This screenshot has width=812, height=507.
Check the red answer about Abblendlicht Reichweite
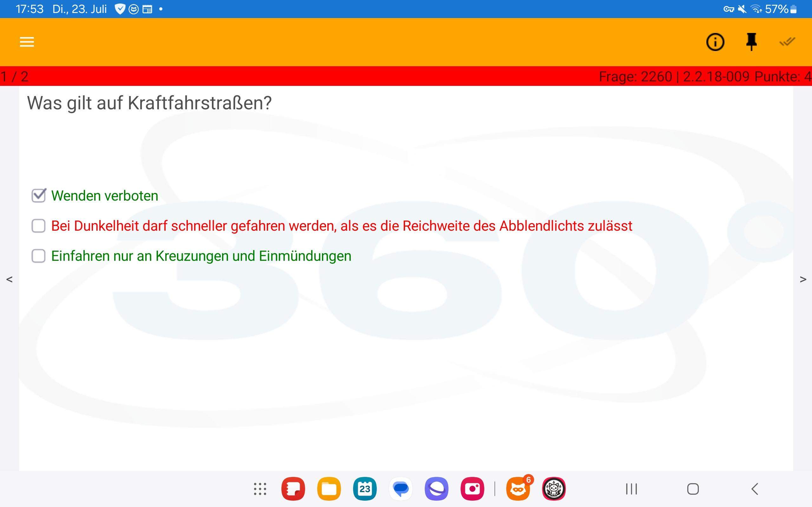pyautogui.click(x=39, y=226)
